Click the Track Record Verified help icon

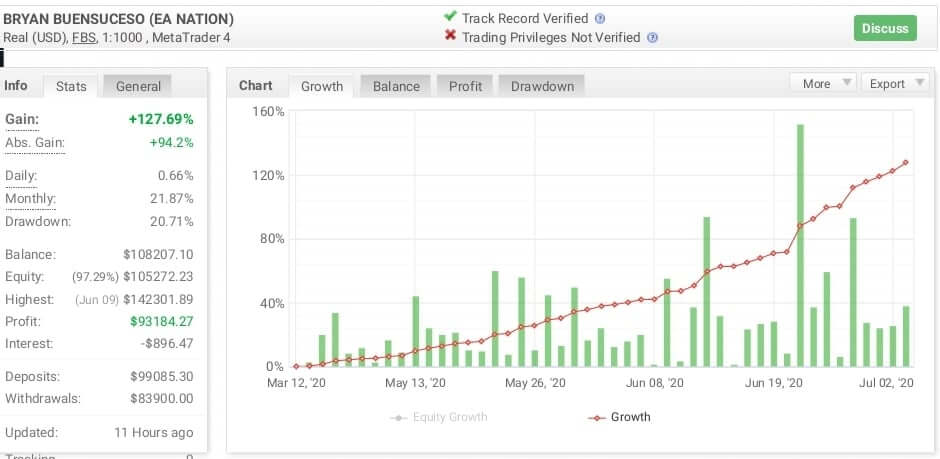click(600, 19)
